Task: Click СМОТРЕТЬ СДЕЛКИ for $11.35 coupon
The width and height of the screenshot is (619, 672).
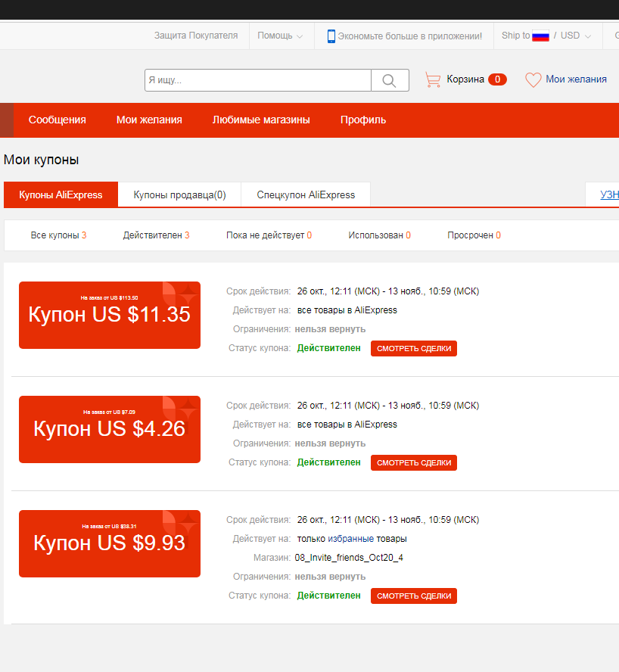Action: pos(414,348)
